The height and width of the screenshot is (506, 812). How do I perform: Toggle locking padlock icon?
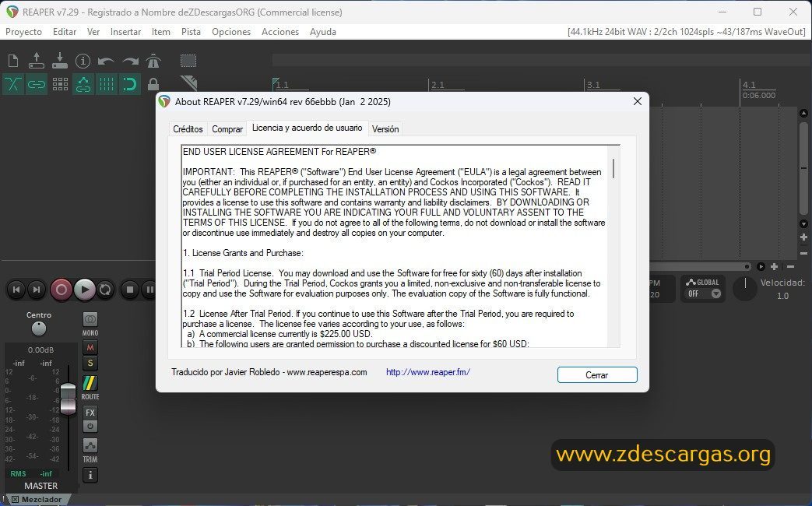(153, 84)
